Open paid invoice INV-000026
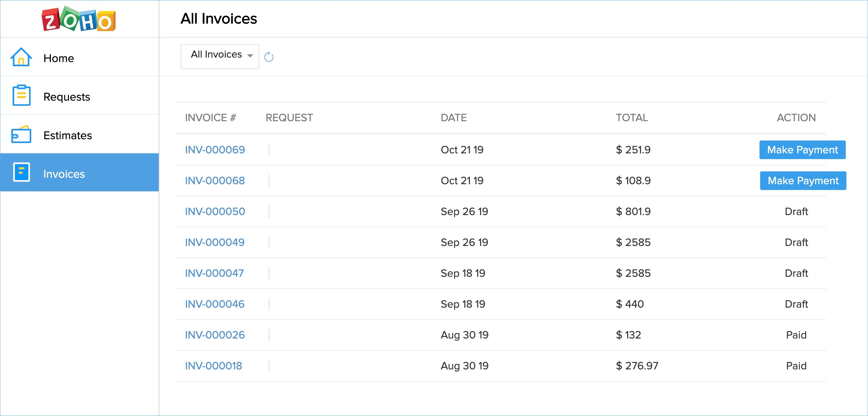This screenshot has height=416, width=868. [x=214, y=335]
